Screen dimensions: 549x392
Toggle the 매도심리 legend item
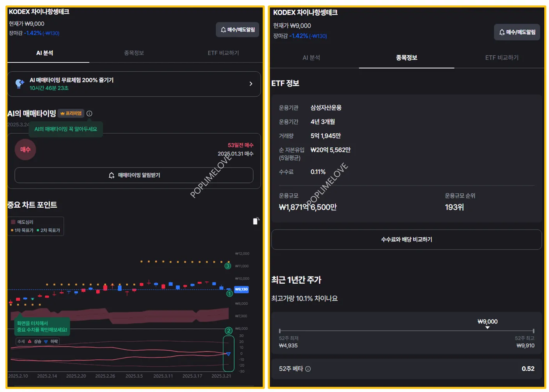click(x=22, y=222)
